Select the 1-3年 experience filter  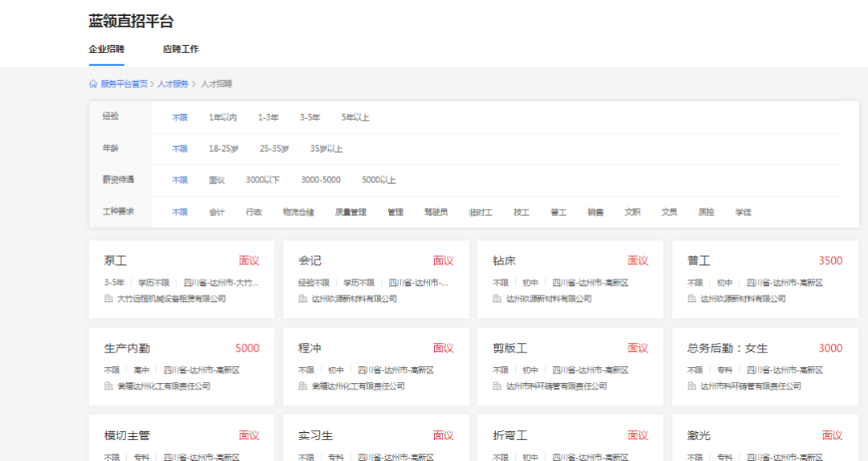(268, 117)
